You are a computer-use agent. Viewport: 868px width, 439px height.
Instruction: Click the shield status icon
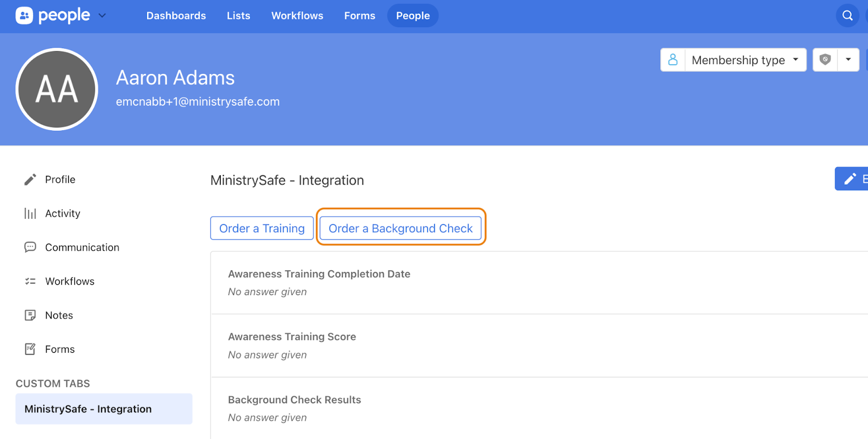pos(825,60)
